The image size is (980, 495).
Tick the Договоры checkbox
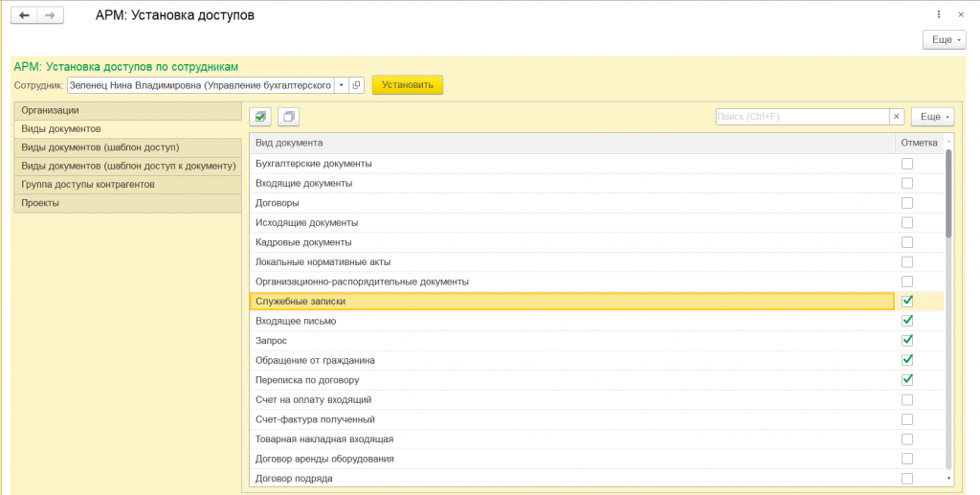pyautogui.click(x=907, y=203)
